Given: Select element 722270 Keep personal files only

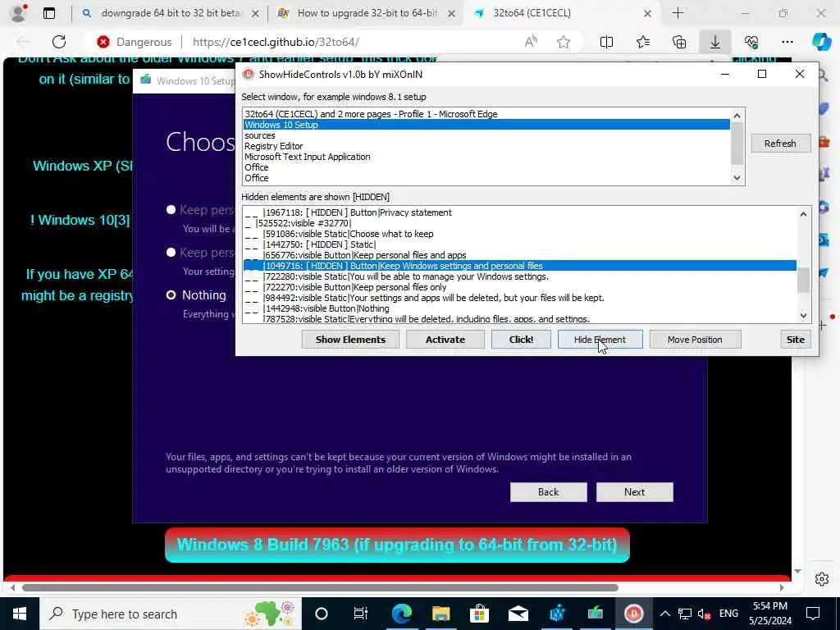Looking at the screenshot, I should [519, 287].
